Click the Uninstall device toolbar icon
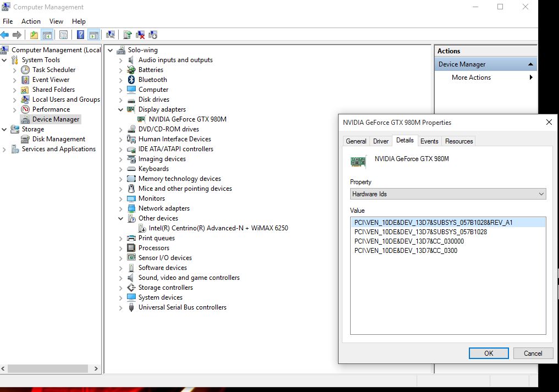The height and width of the screenshot is (392, 559). [x=141, y=35]
